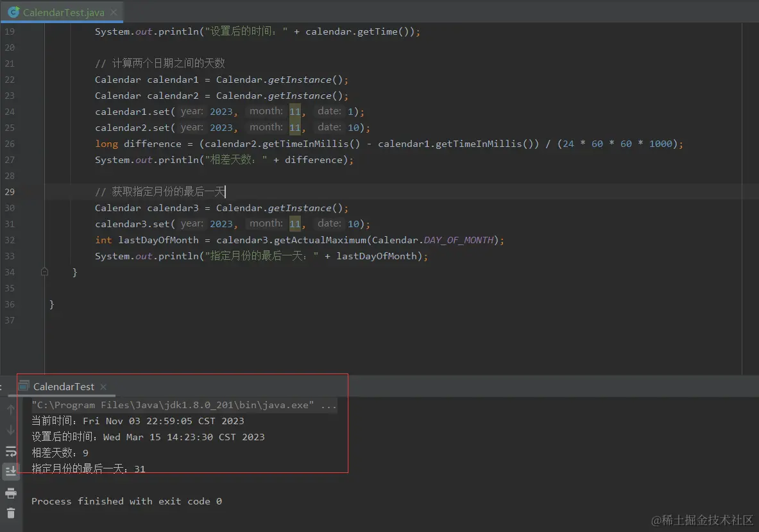Toggle soft-wrap in the run console

(11, 451)
